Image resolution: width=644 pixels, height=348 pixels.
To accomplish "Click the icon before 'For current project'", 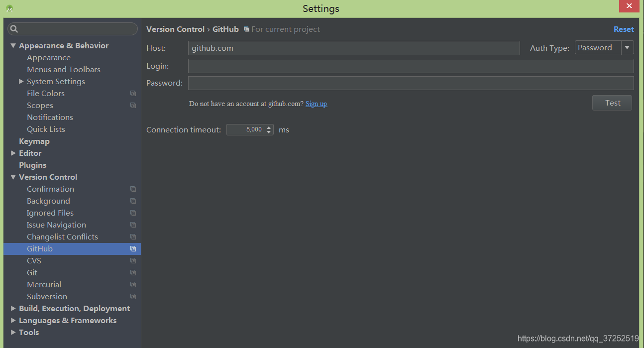I will 246,29.
